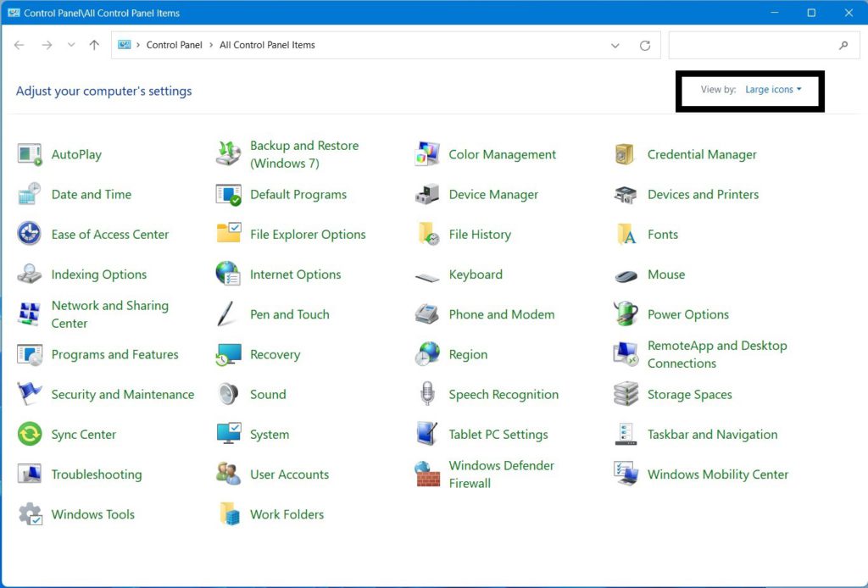Open the Device Manager icon
The height and width of the screenshot is (588, 868).
click(x=427, y=195)
